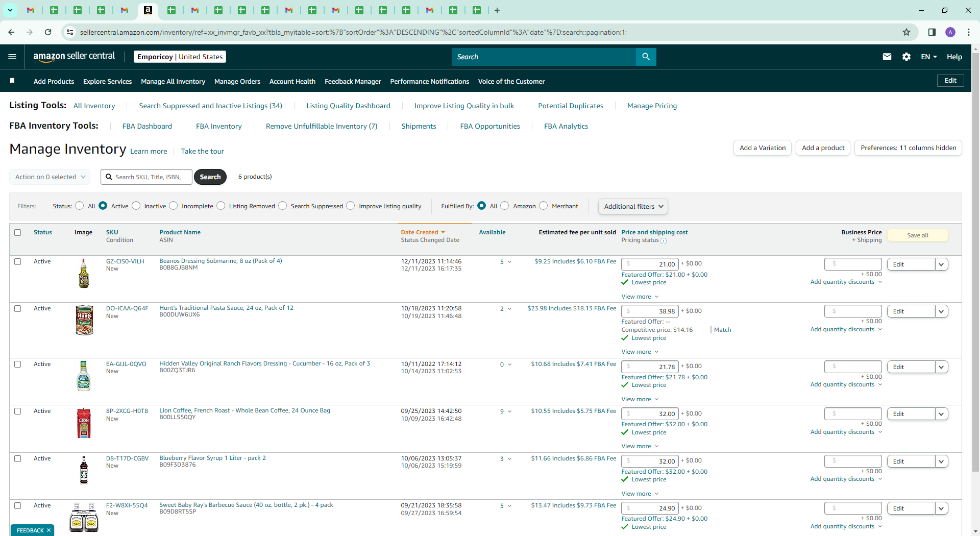Open Manage Orders menu
Screen dimensions: 980x536
click(237, 81)
